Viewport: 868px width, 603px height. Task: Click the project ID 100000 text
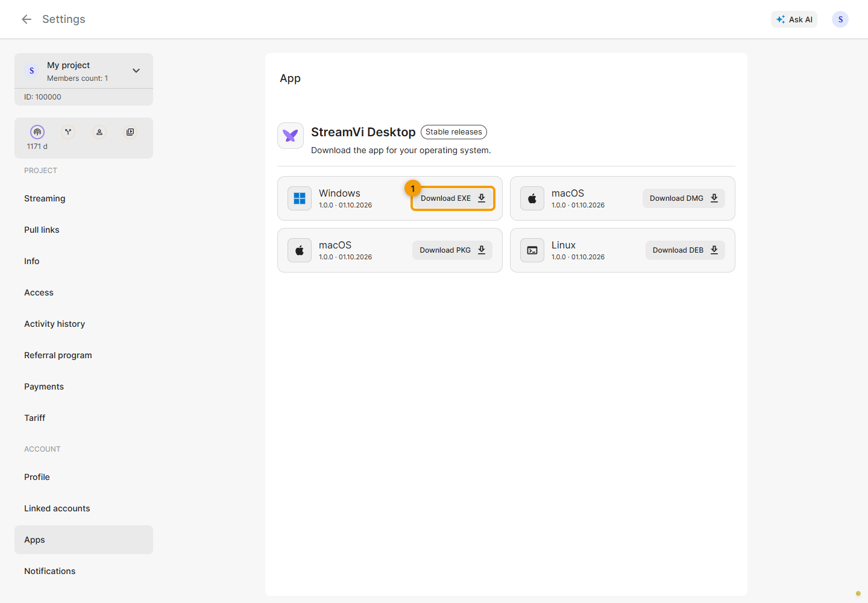(x=43, y=97)
